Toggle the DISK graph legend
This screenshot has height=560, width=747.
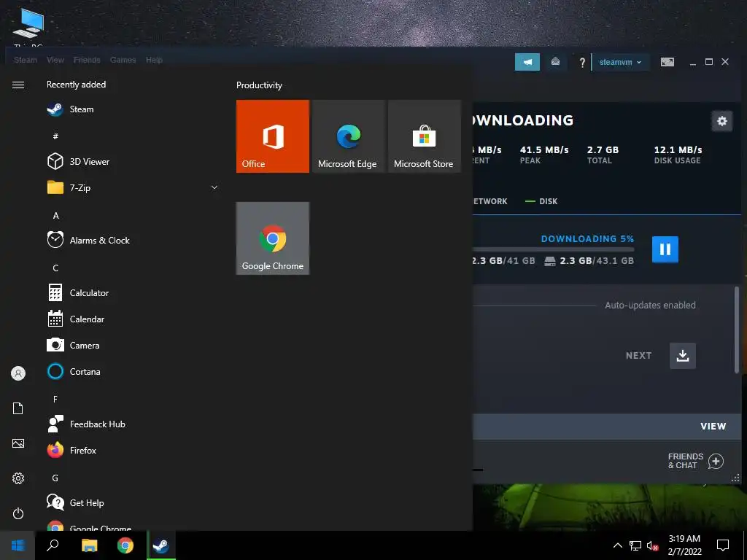tap(541, 201)
